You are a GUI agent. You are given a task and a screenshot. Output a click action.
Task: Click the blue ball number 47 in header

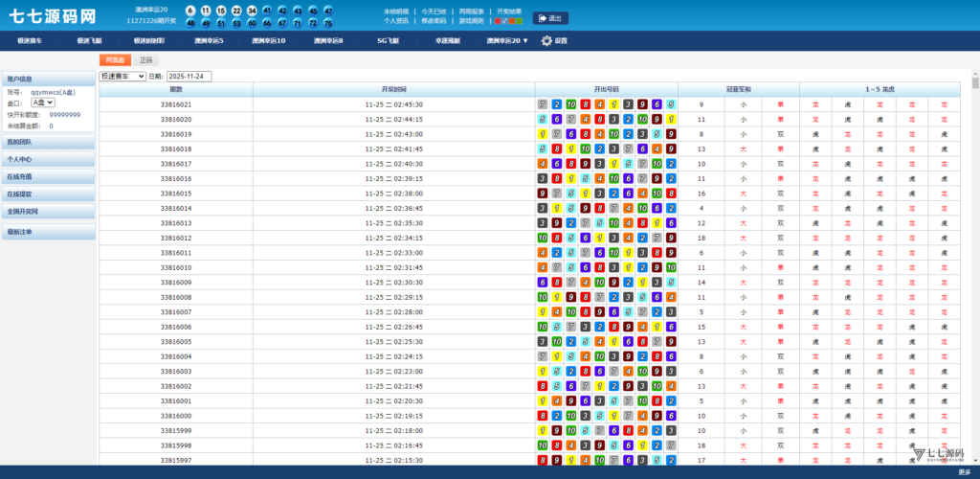328,11
